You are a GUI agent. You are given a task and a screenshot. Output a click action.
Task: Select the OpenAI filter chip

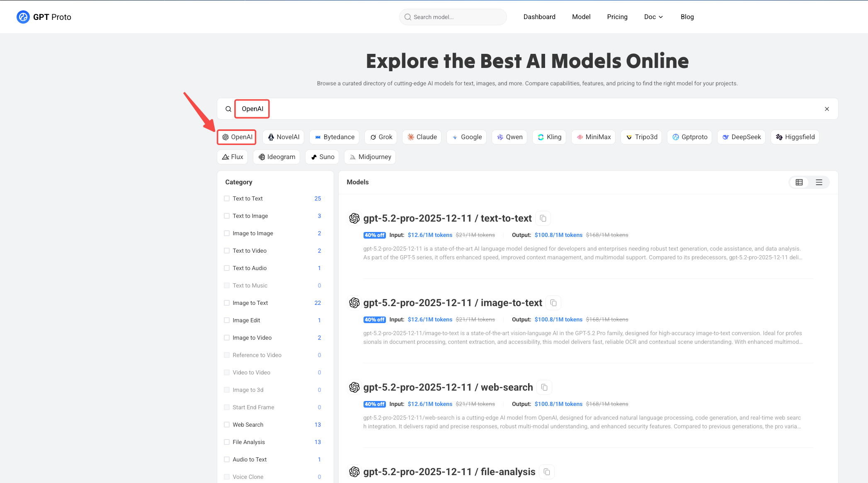pos(236,137)
